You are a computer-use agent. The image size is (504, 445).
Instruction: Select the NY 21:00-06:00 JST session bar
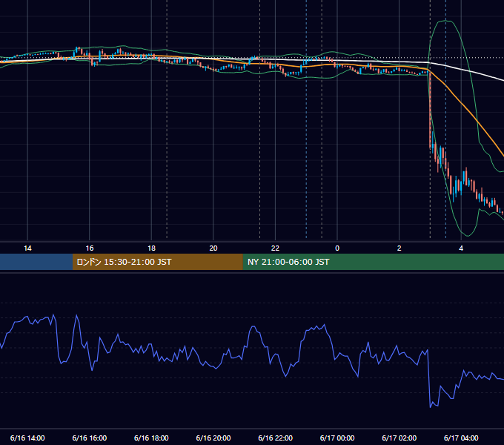click(373, 262)
